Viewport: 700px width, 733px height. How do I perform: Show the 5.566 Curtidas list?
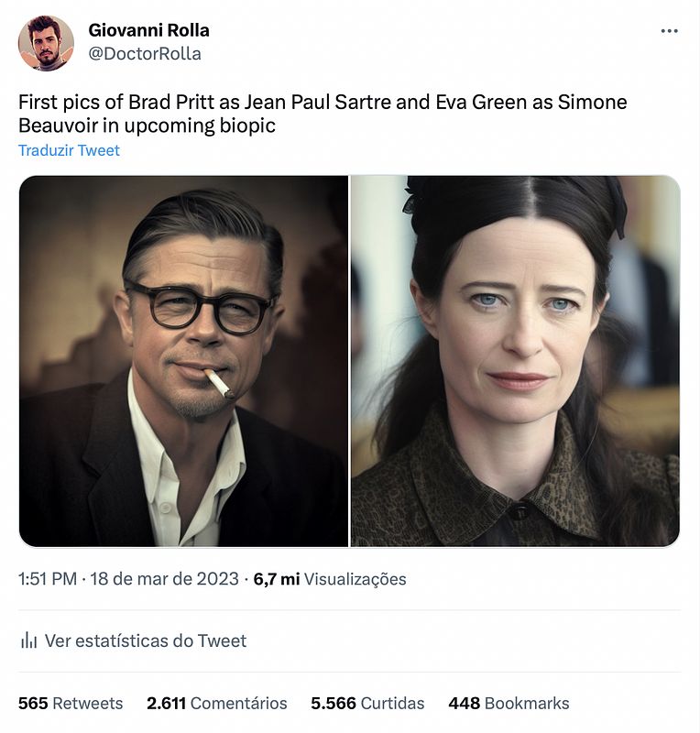point(367,704)
